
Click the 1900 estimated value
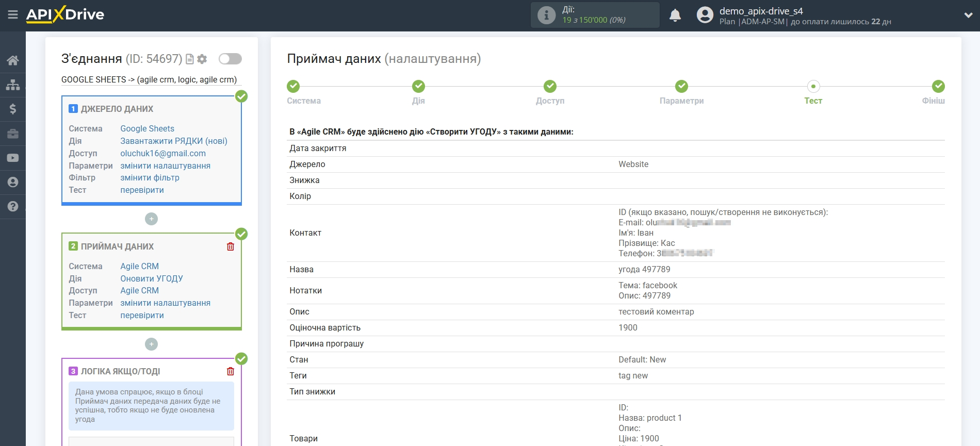tap(628, 327)
